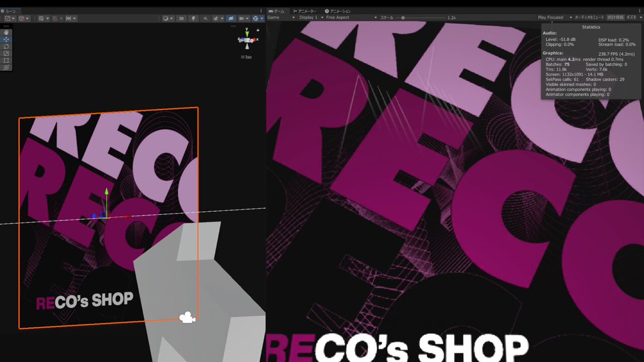Switch to the シーン tab

coord(11,11)
